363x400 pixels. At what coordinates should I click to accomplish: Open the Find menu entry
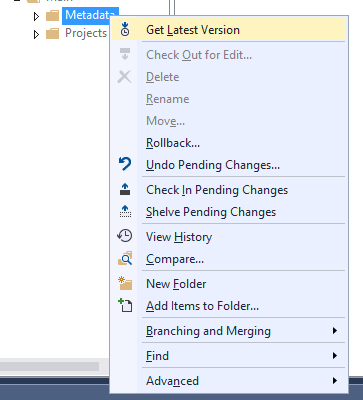click(229, 356)
